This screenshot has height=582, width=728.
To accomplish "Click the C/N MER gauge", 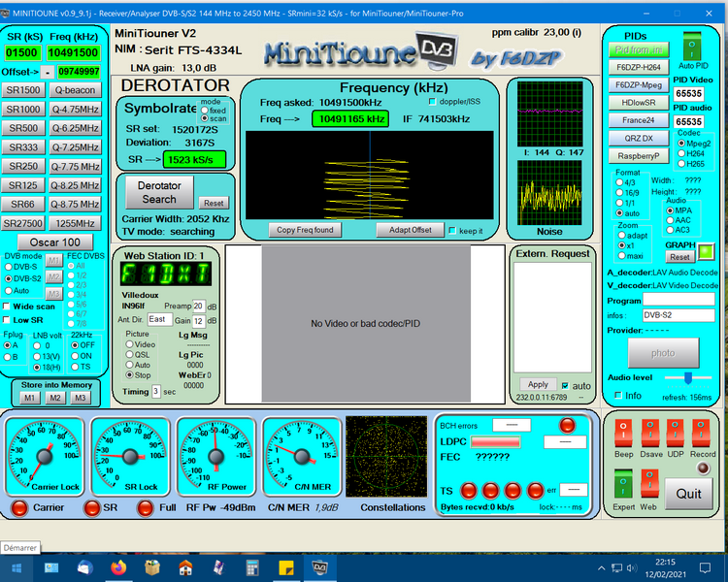I will (x=302, y=457).
